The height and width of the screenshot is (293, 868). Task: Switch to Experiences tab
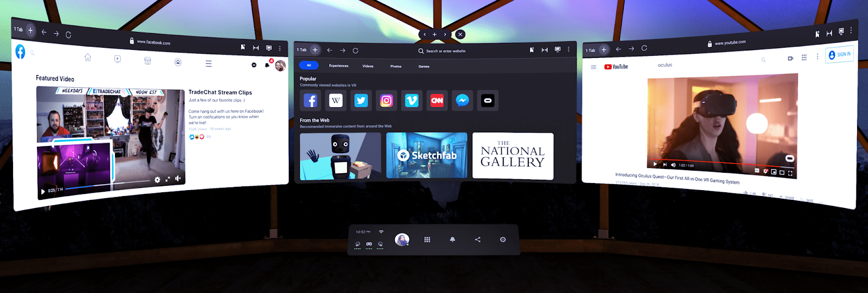[339, 66]
